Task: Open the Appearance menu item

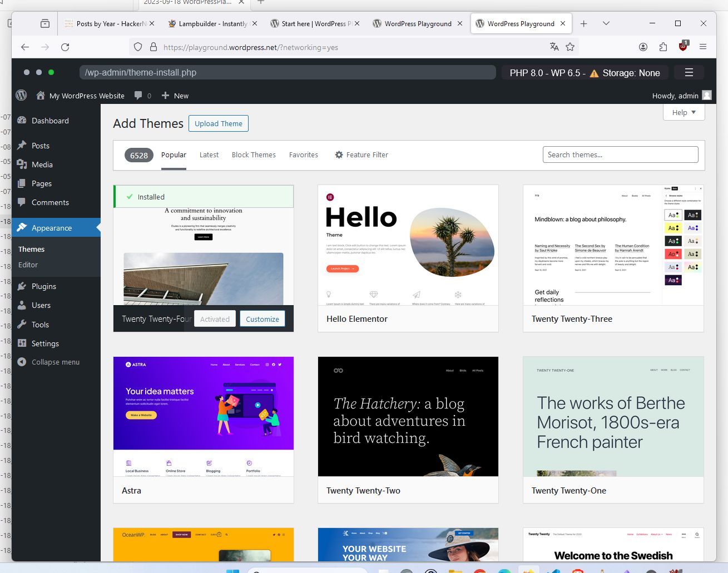Action: 56,228
